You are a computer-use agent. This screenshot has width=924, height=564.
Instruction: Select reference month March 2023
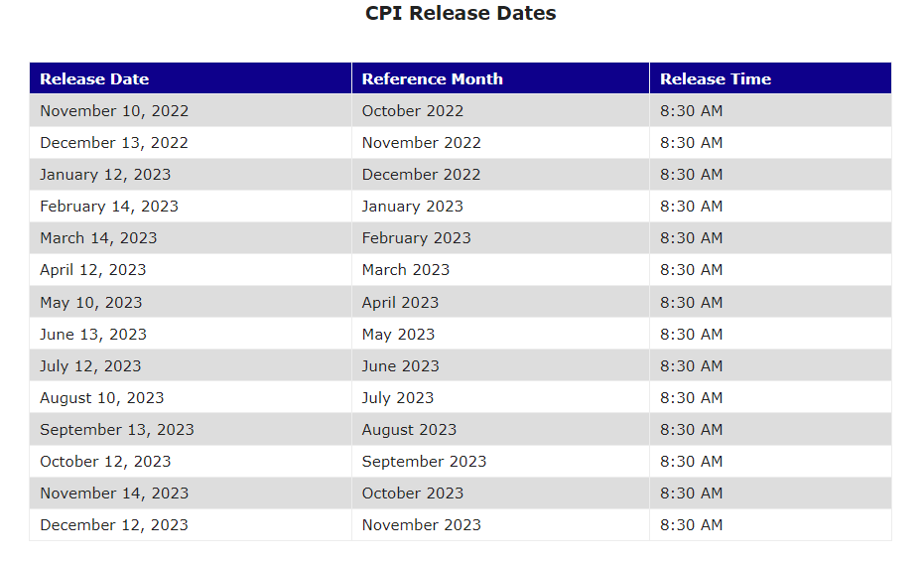coord(405,270)
